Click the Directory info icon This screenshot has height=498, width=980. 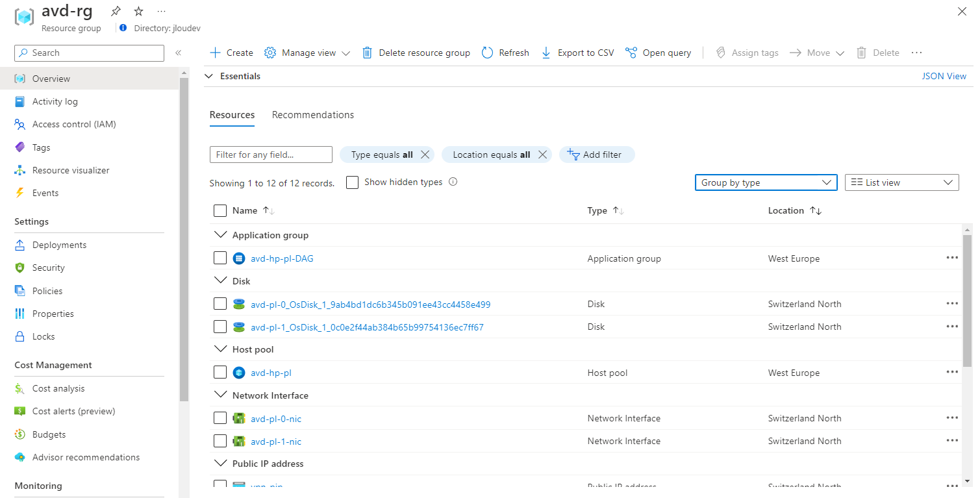pyautogui.click(x=123, y=28)
